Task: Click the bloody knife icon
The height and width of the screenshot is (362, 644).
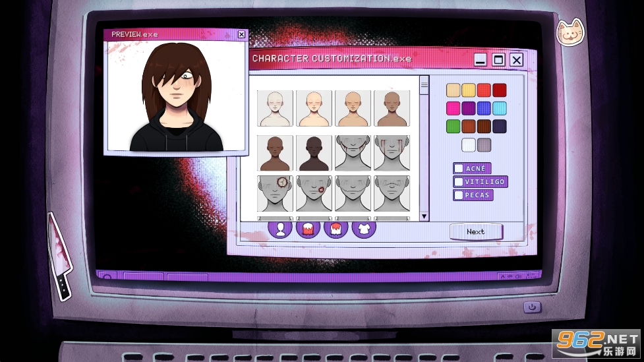Action: tap(59, 255)
